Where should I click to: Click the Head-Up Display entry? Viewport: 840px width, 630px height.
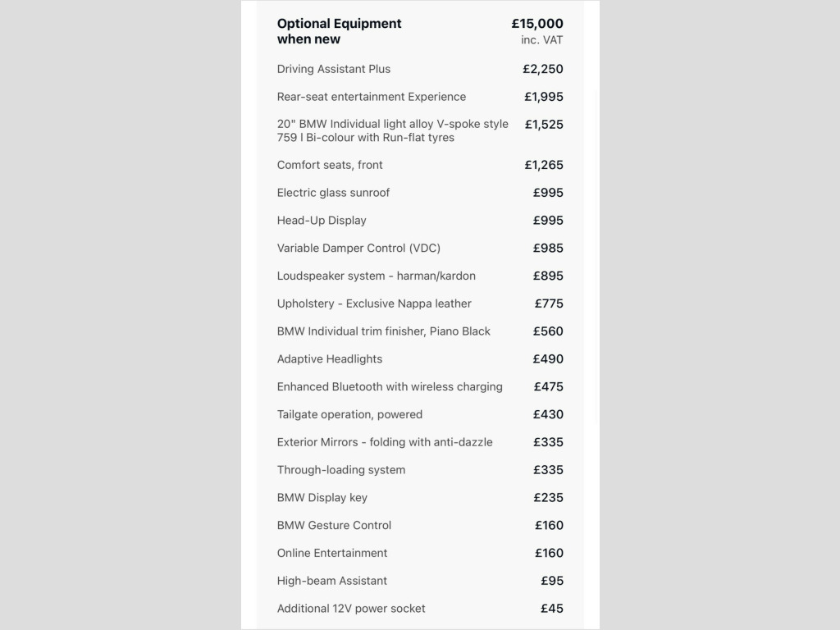(322, 221)
